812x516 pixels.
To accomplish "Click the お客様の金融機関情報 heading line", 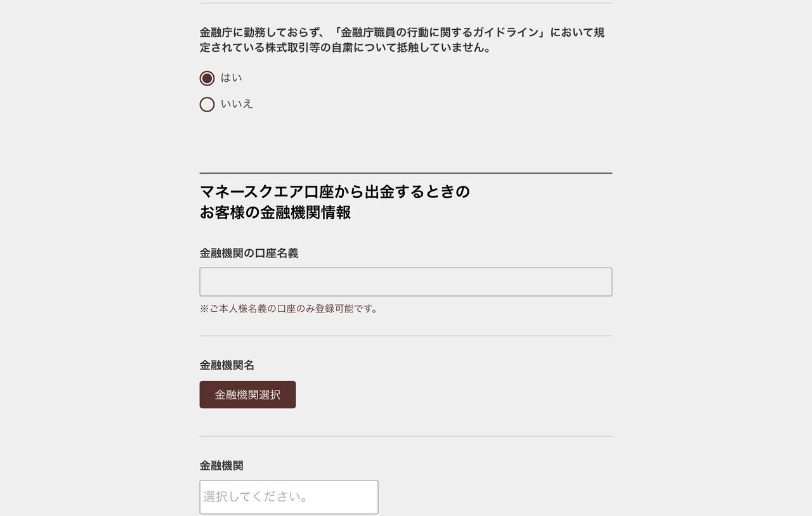I will click(x=275, y=213).
